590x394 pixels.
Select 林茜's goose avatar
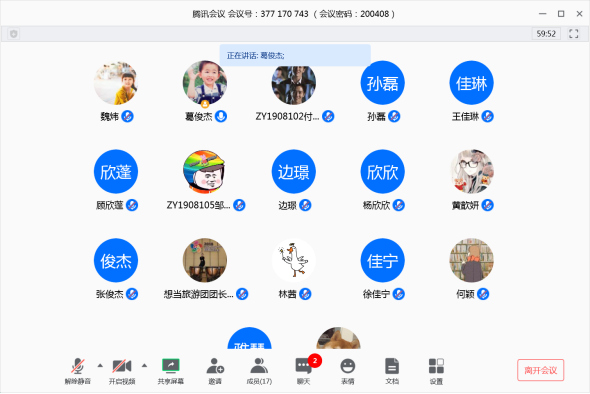pos(293,260)
